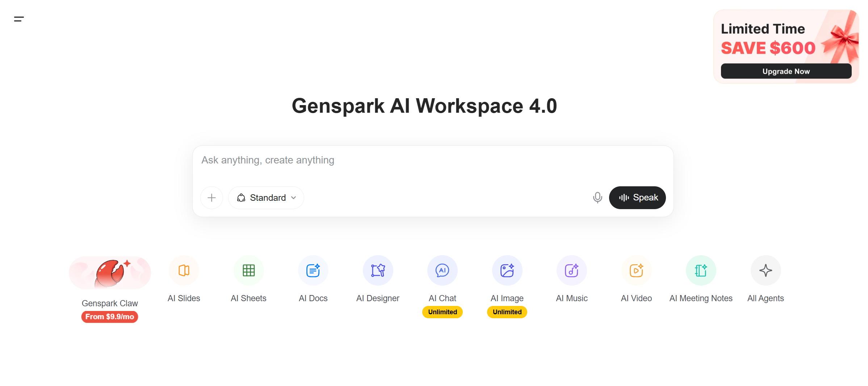
Task: Click the microphone dictation icon
Action: 597,198
